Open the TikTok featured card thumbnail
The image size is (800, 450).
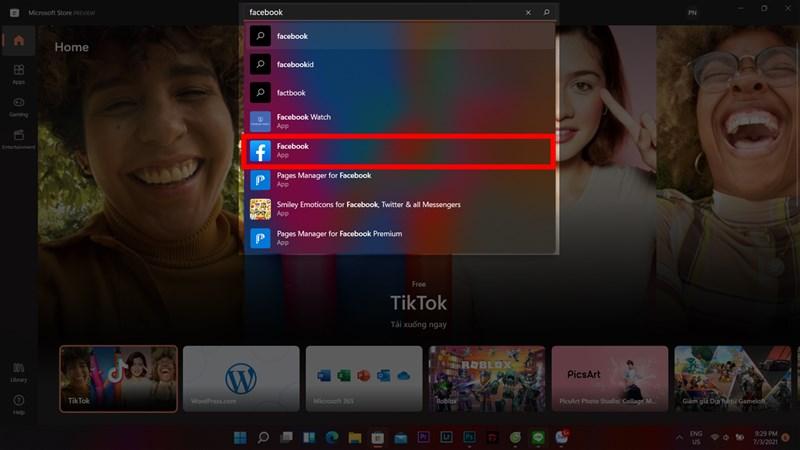(118, 379)
